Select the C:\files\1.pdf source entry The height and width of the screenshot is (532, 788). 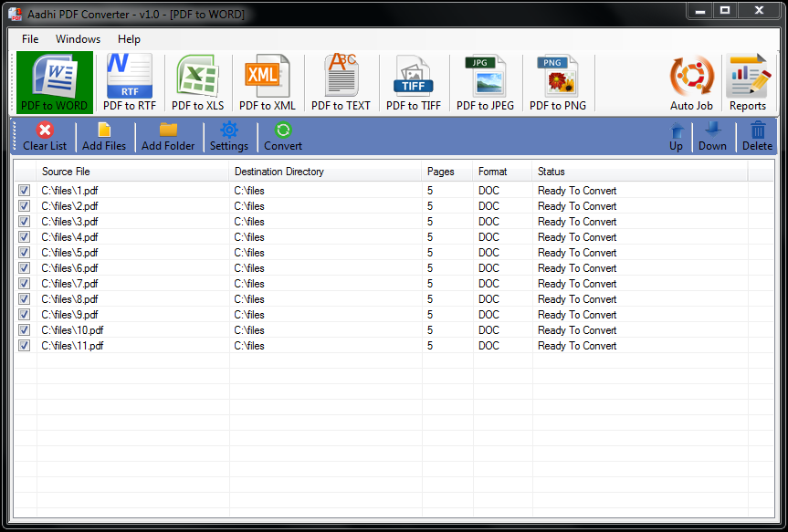coord(70,191)
